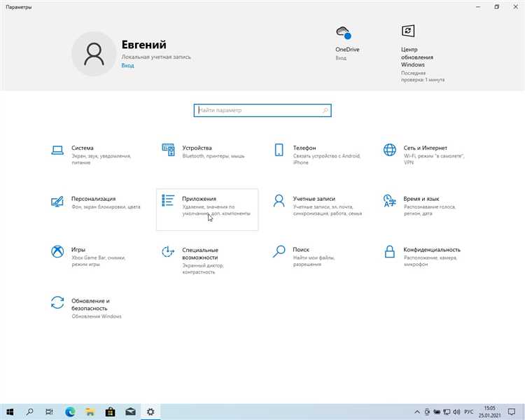Screen dimensions: 525x420
Task: Click the OneDrive cloud icon
Action: pyautogui.click(x=344, y=32)
